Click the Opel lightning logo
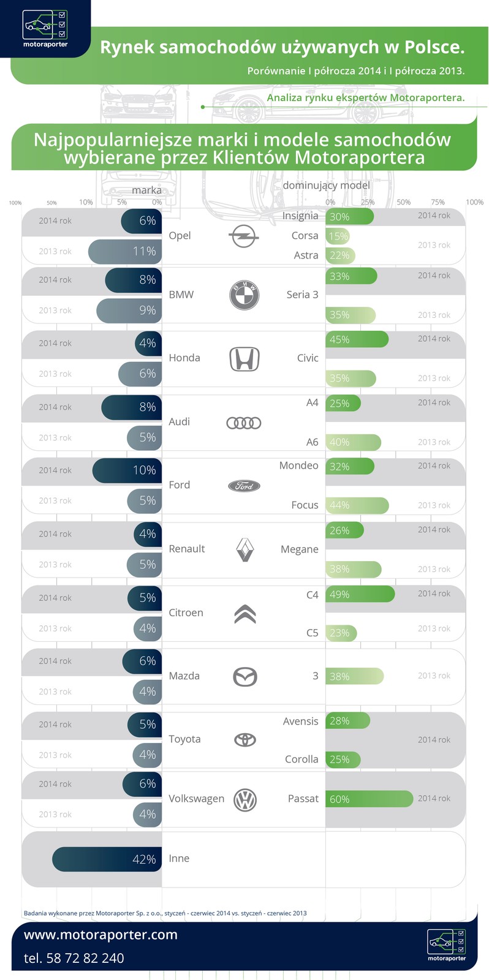This screenshot has width=489, height=980. tap(244, 236)
